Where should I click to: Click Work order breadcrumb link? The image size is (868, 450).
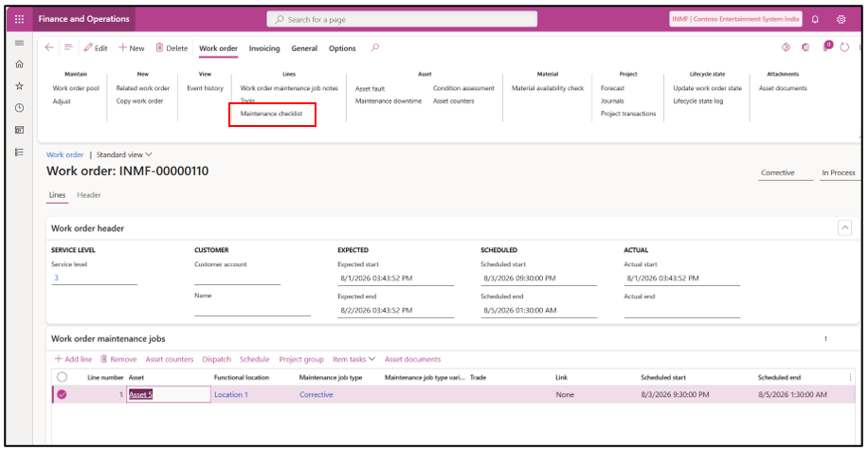(64, 154)
